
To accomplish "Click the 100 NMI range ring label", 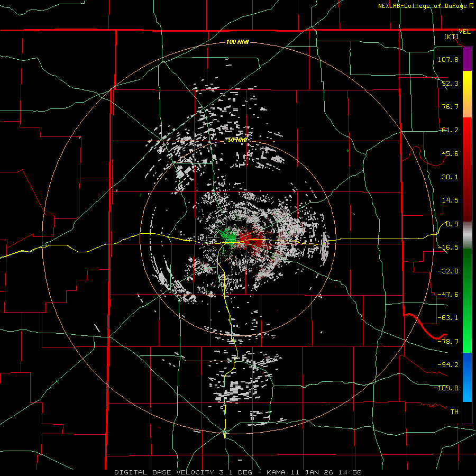I will coord(237,42).
